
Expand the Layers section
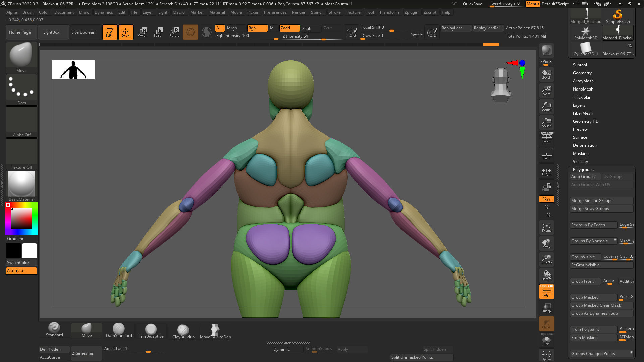pos(579,105)
